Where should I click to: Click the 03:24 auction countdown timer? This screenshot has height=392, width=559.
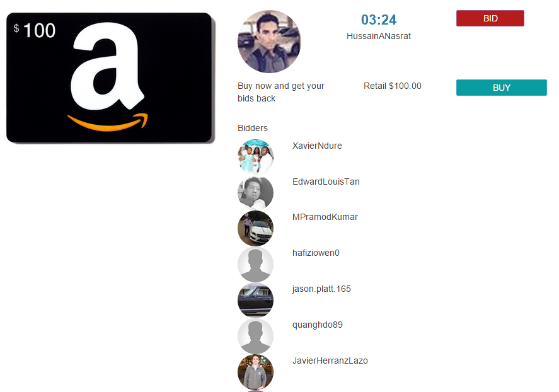coord(379,20)
